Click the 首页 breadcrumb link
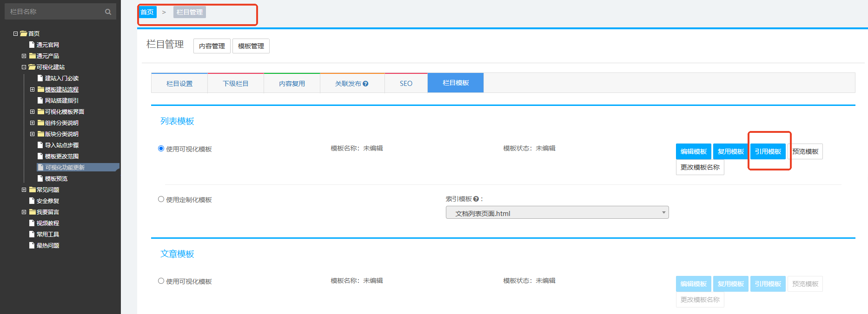Viewport: 868px width, 314px height. click(x=147, y=12)
